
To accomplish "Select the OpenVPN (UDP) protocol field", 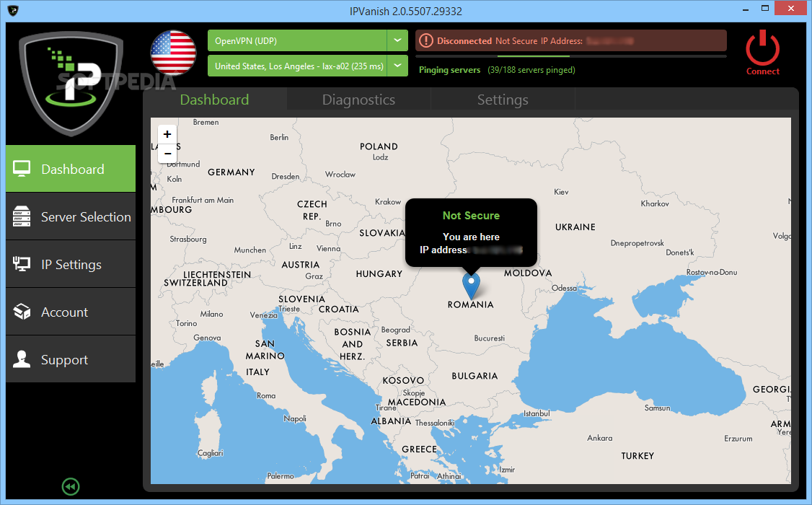I will pos(297,40).
